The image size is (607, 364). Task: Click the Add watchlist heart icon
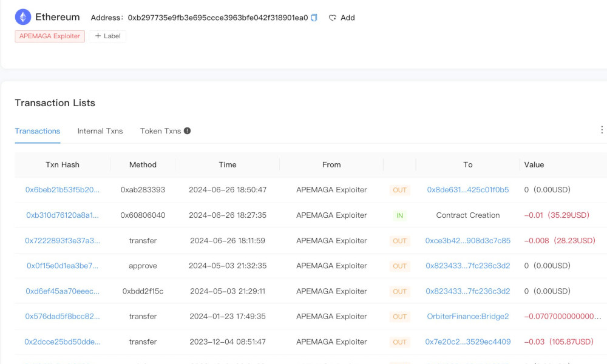333,18
